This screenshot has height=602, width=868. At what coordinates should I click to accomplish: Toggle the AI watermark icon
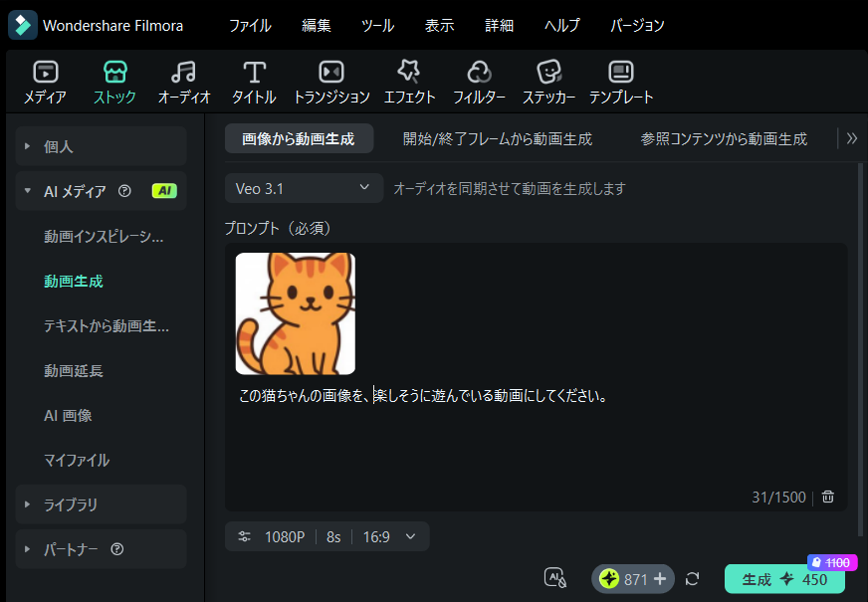tap(555, 578)
